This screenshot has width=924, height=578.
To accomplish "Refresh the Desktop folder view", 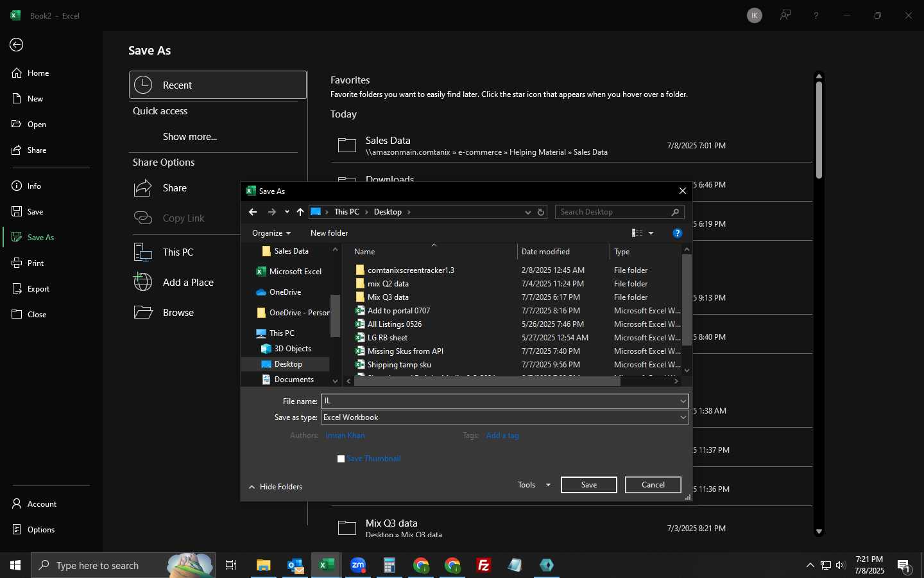I will click(x=541, y=212).
